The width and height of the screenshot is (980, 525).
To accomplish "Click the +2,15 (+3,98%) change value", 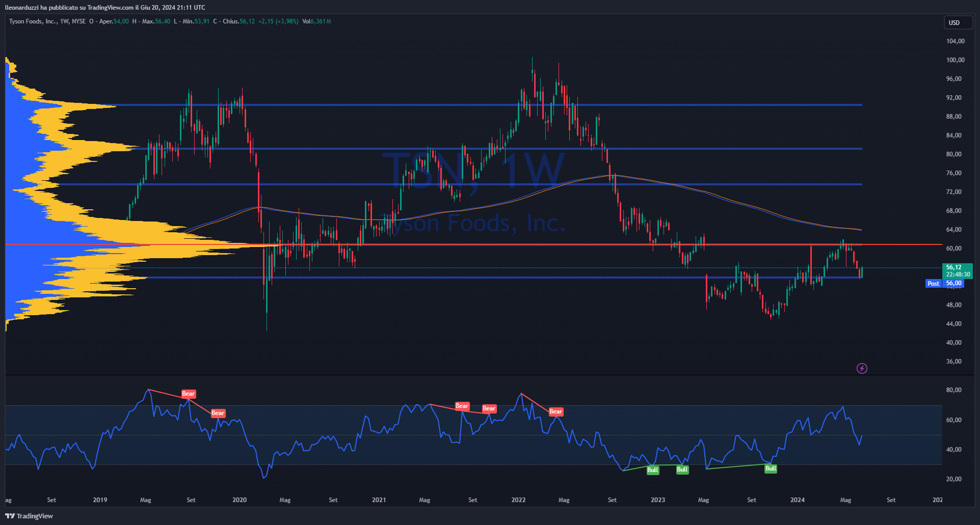I will pos(278,21).
